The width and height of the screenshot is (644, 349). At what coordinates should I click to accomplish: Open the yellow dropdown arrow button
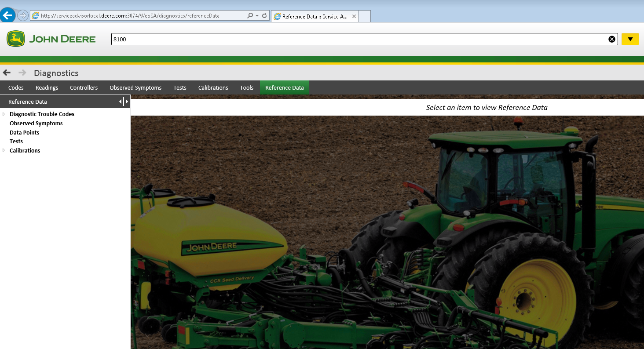click(630, 39)
